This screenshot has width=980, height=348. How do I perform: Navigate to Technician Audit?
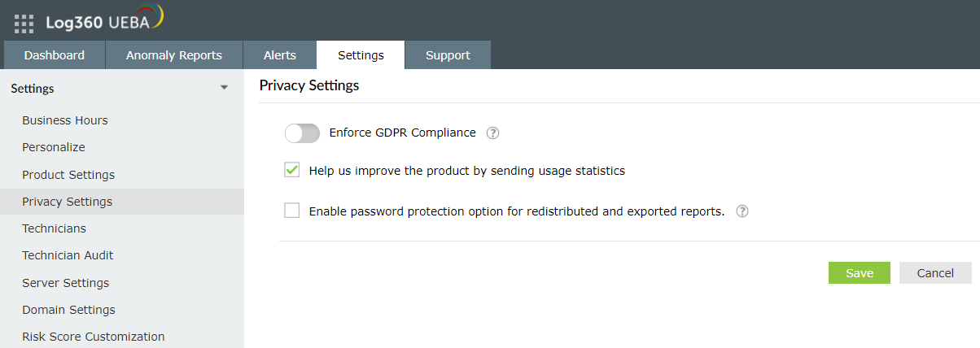pyautogui.click(x=68, y=255)
